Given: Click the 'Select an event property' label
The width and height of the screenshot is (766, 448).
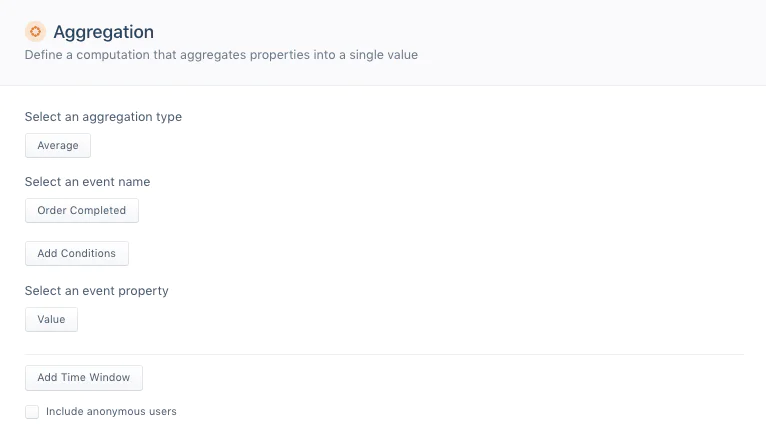Looking at the screenshot, I should coord(97,291).
